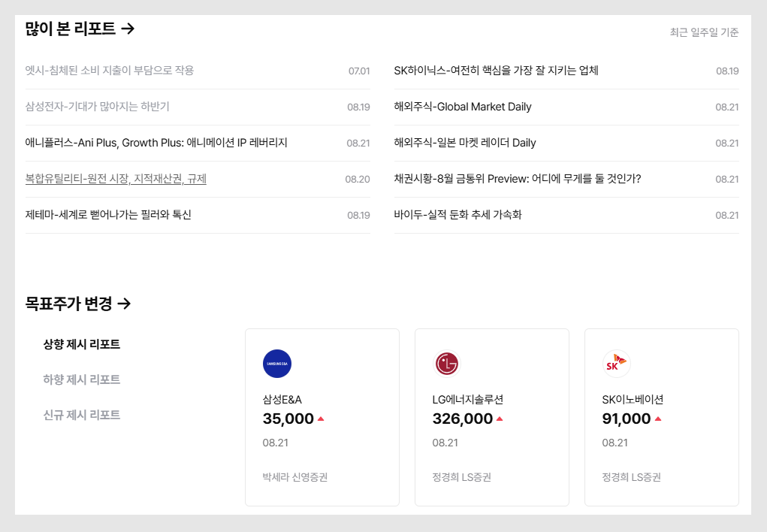Select the 상향 제시 리포트 tab
Viewport: 767px width, 532px height.
point(82,344)
